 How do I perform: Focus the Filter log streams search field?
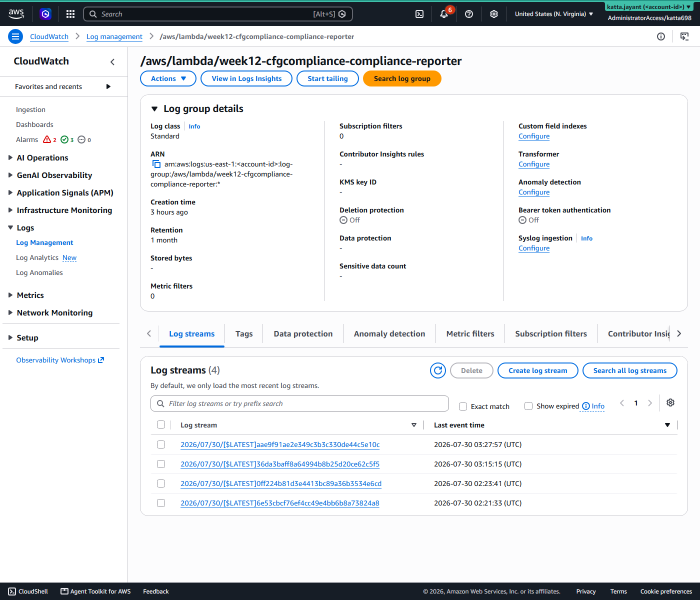(x=299, y=403)
